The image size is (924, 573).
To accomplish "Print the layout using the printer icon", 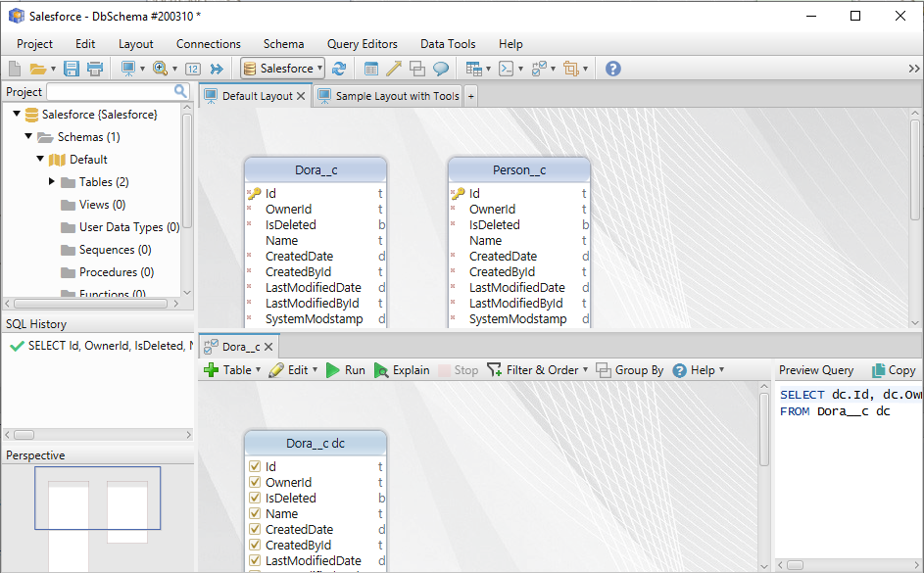I will 95,69.
